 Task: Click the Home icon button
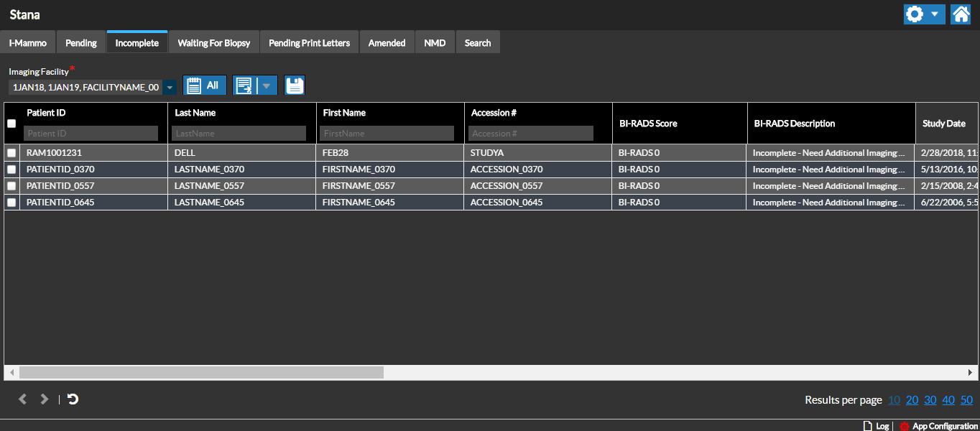point(961,14)
